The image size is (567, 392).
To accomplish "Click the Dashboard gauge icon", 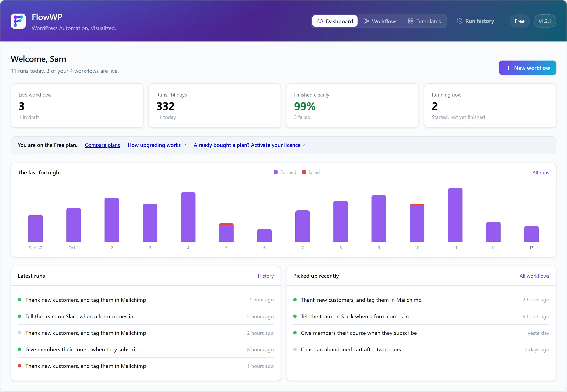I will click(320, 21).
